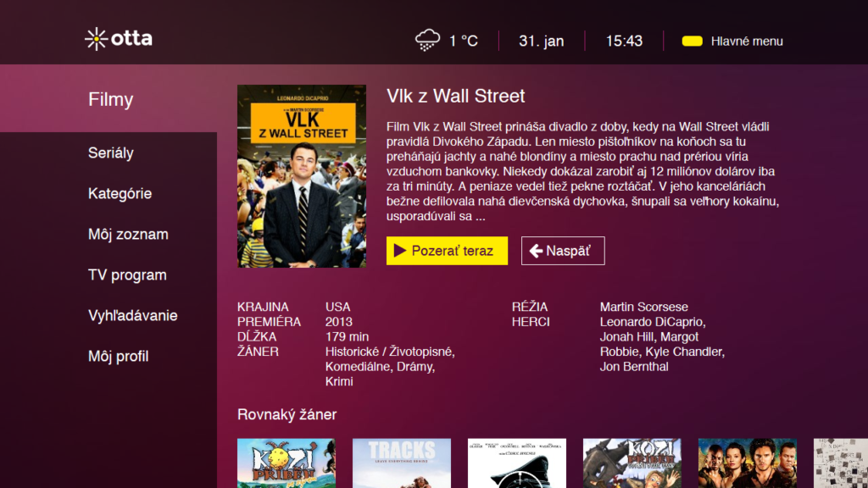
Task: Open the second Kozí příběh poster
Action: point(632,463)
